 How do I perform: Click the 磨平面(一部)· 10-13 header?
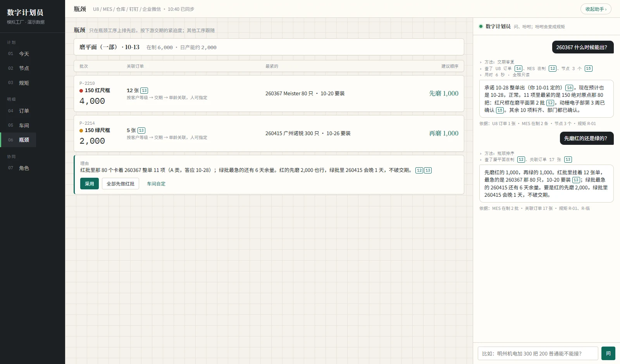click(x=109, y=47)
